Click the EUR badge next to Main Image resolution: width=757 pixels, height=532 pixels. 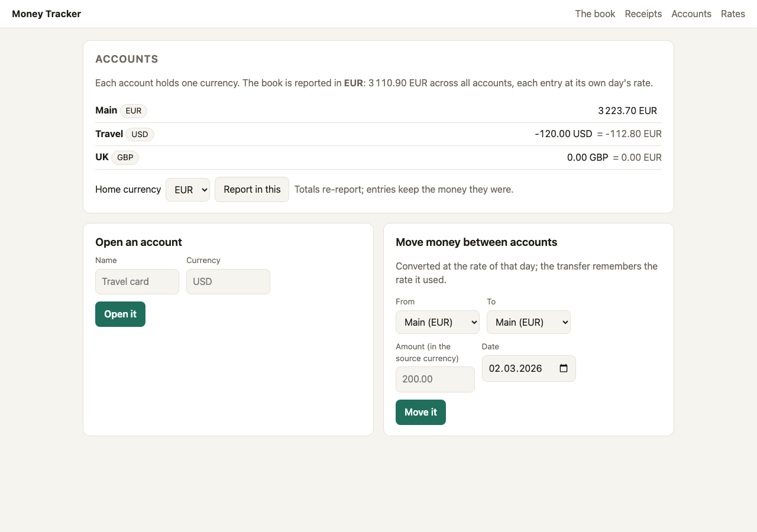(x=134, y=111)
